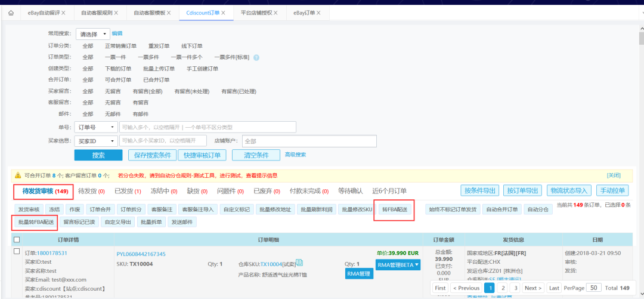Screen dimensions: 644x299
Task: Tick the select-all checkbox in table header
Action: 17,239
